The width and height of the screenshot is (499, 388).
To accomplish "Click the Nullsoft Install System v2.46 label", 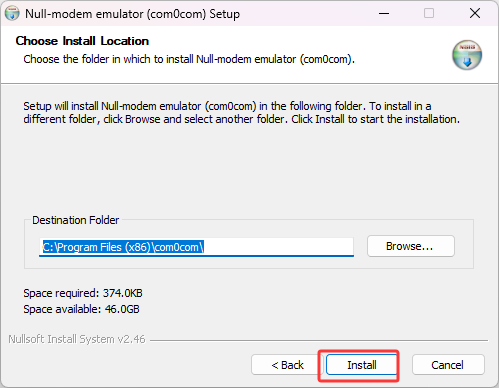I will pos(77,339).
